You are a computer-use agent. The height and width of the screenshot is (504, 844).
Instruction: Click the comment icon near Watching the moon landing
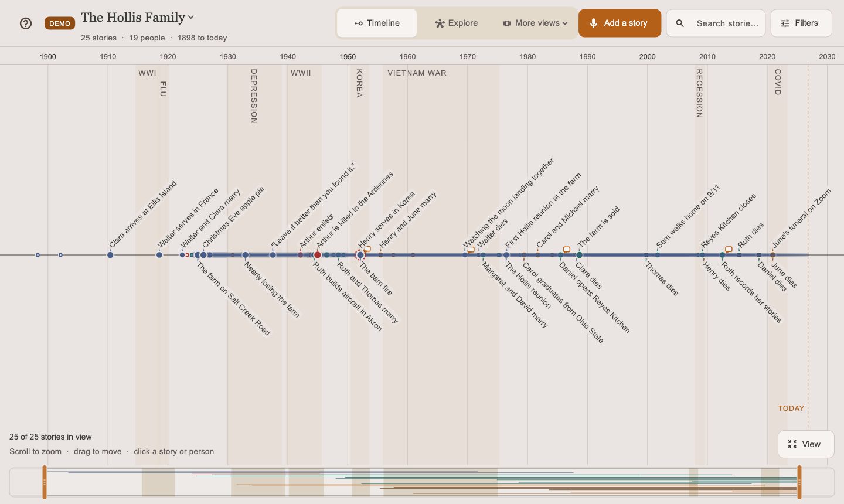click(471, 250)
